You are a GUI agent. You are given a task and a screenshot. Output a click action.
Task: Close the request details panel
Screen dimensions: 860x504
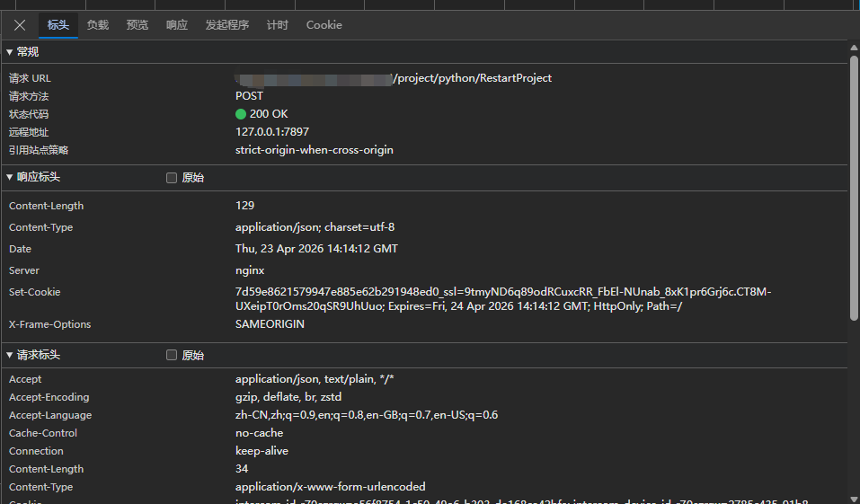20,25
